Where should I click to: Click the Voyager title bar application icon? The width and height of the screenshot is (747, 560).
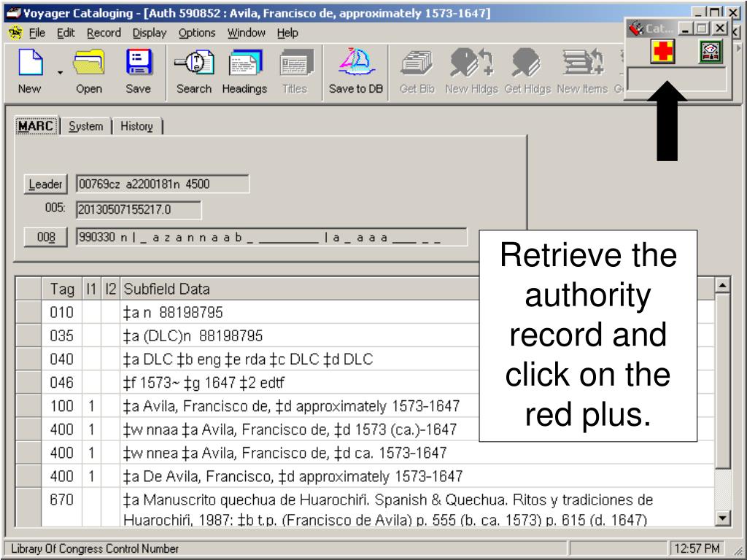click(13, 13)
